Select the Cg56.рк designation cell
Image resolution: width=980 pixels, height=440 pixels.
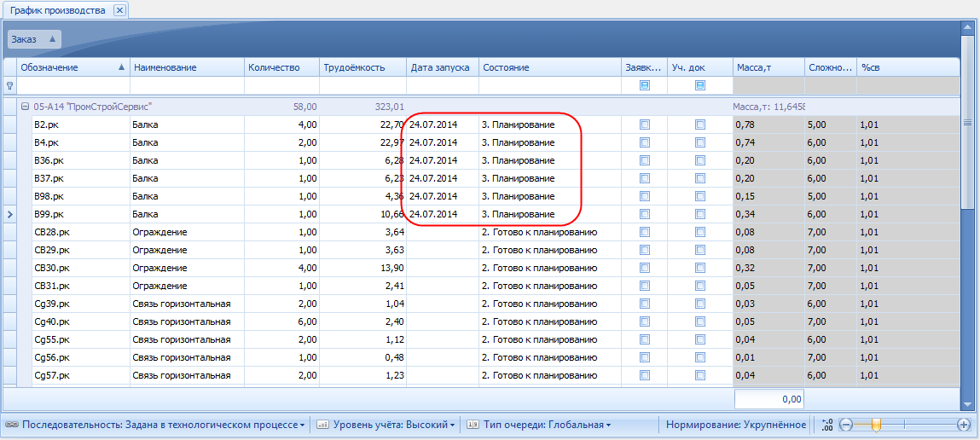tap(81, 358)
